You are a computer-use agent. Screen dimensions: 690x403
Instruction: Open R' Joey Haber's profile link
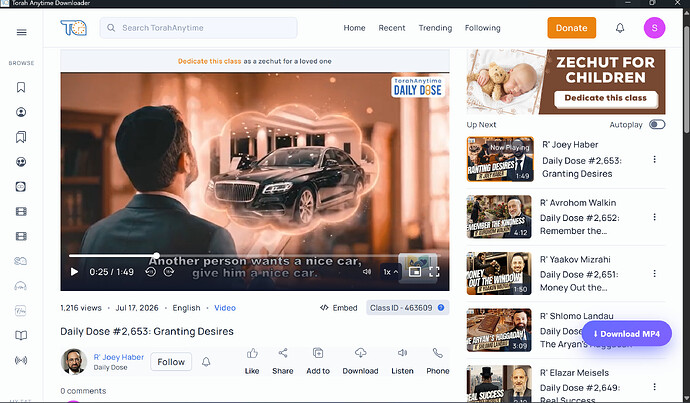(x=119, y=357)
